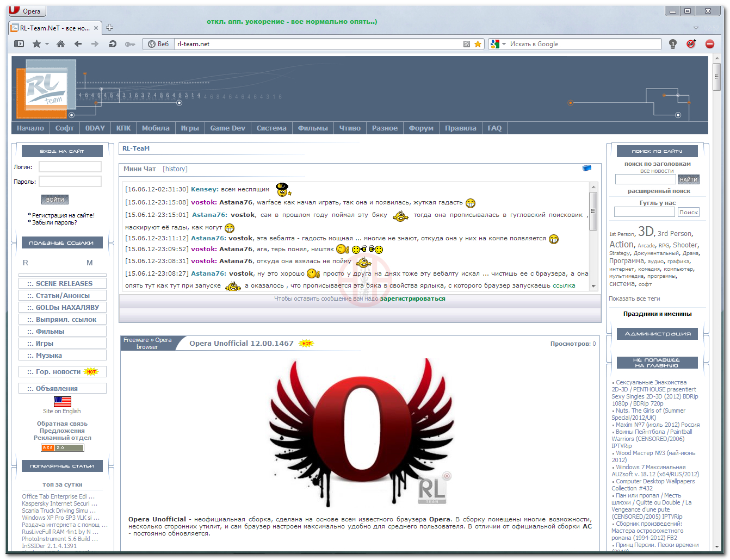Open the Обратная связь link
The width and height of the screenshot is (730, 560).
62,424
